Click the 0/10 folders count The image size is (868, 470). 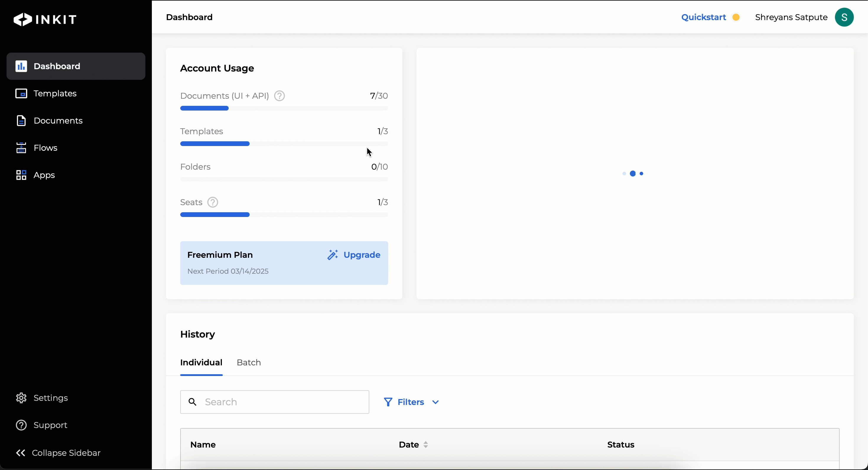(x=379, y=167)
